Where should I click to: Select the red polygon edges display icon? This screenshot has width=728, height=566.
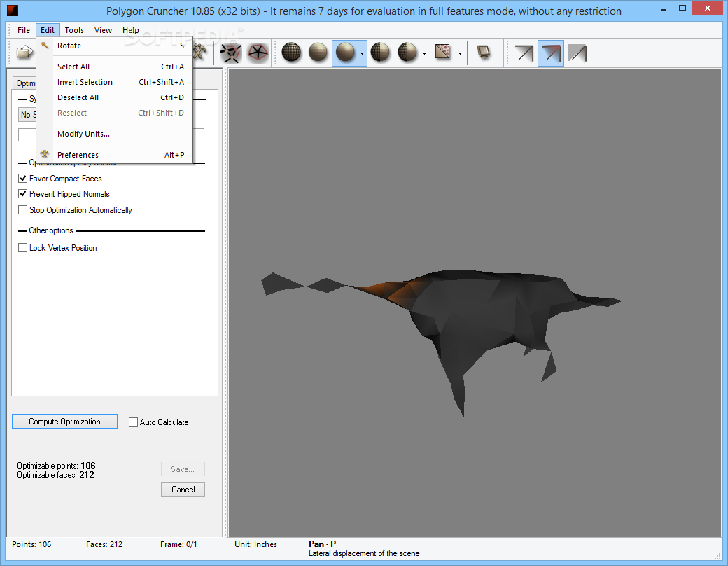coord(258,53)
